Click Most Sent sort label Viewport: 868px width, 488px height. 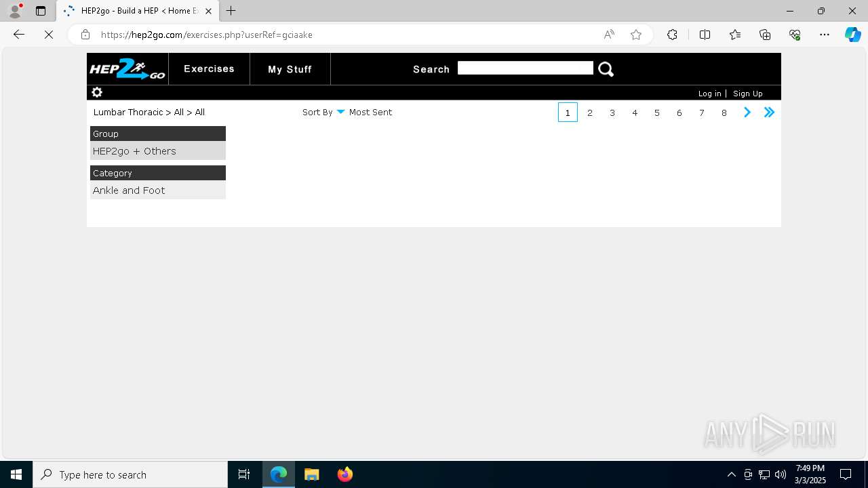point(370,113)
